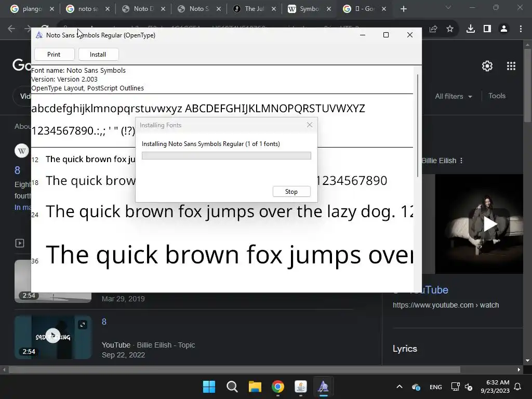Click the font viewer taskbar icon
532x399 pixels.
coord(323,387)
